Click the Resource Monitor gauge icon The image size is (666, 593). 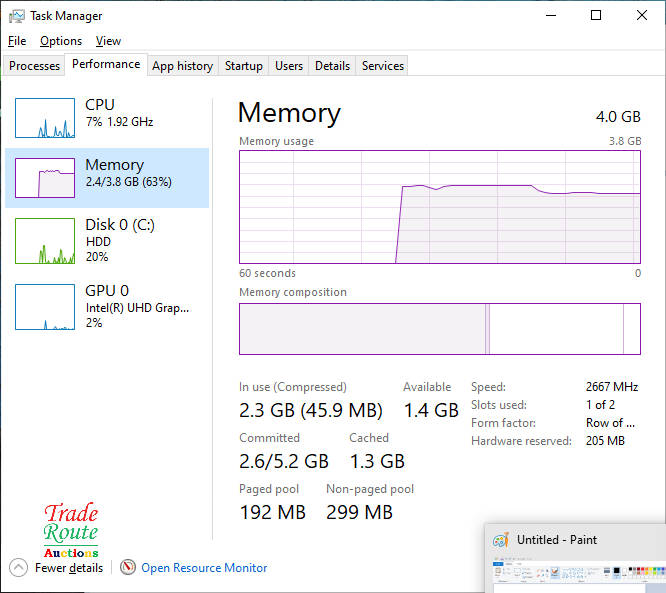128,567
